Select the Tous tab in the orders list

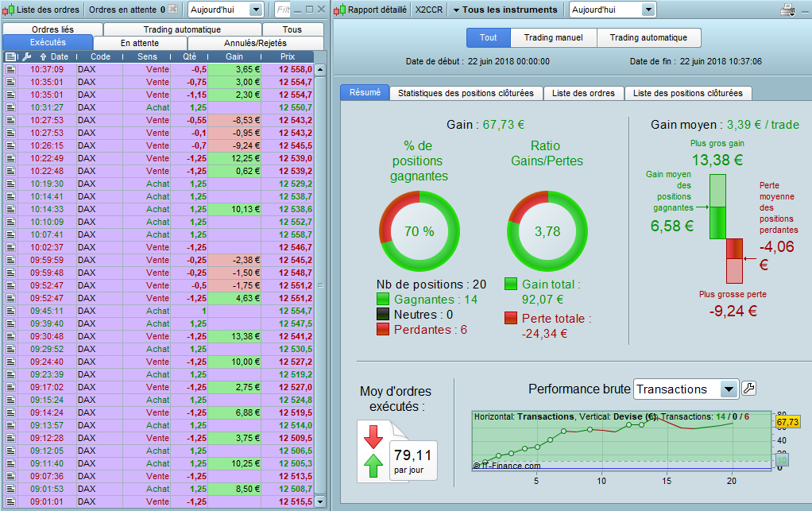(292, 29)
